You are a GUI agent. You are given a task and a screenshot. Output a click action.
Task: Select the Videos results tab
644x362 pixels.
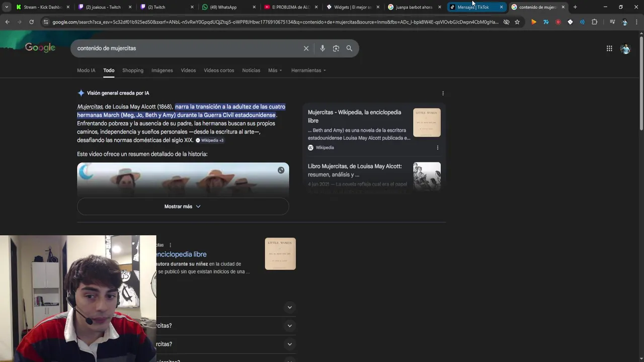click(x=188, y=70)
